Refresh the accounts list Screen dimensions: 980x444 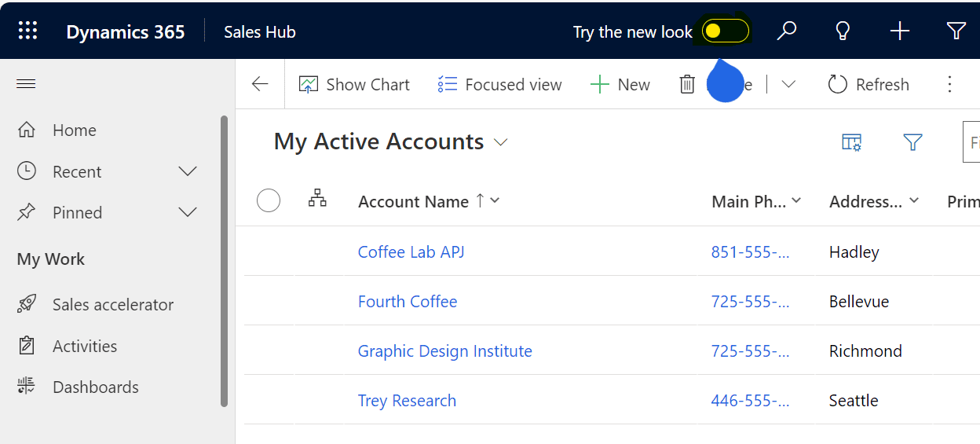[x=868, y=84]
